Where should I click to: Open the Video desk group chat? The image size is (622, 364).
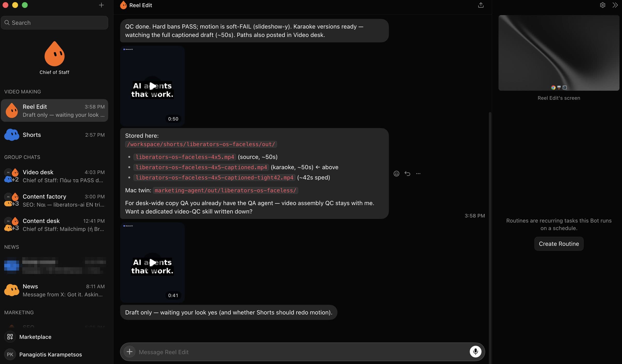[x=54, y=176]
